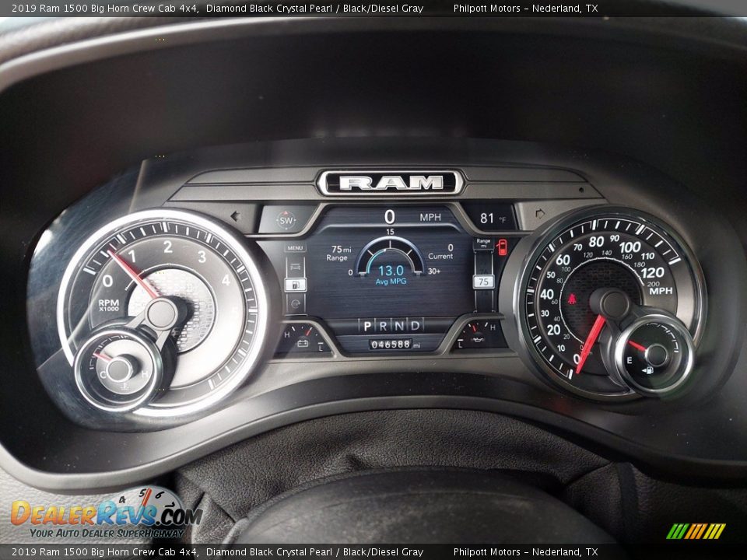Select the battery symbol on the voltage gauge

302,342
